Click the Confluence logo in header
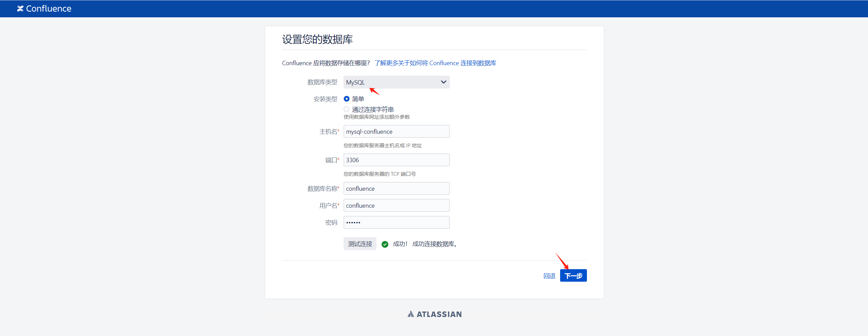This screenshot has width=868, height=336. click(44, 8)
